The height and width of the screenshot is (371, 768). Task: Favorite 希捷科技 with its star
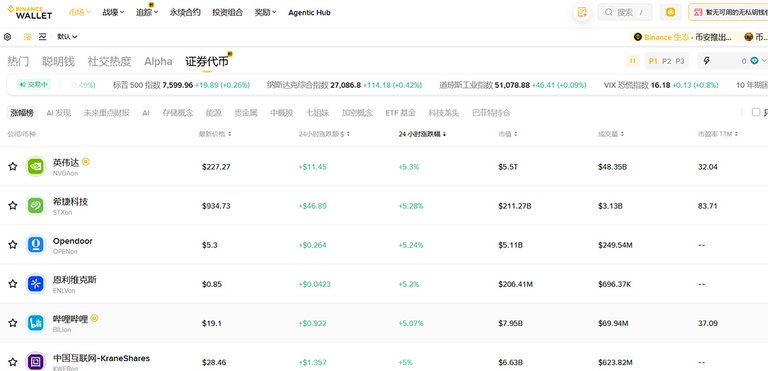coord(13,205)
